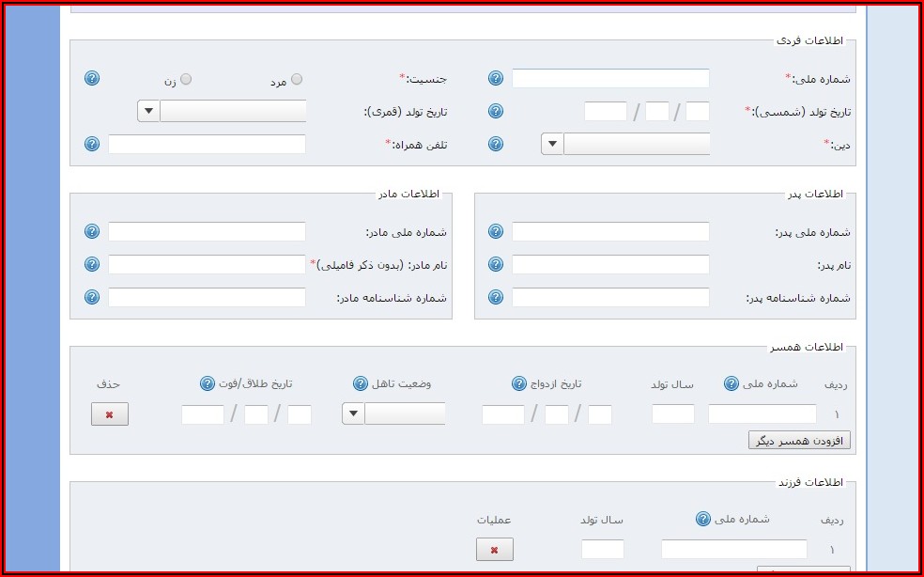Image resolution: width=924 pixels, height=577 pixels.
Task: Click add another spouse (افزودن همسر دیگر) button
Action: click(799, 441)
